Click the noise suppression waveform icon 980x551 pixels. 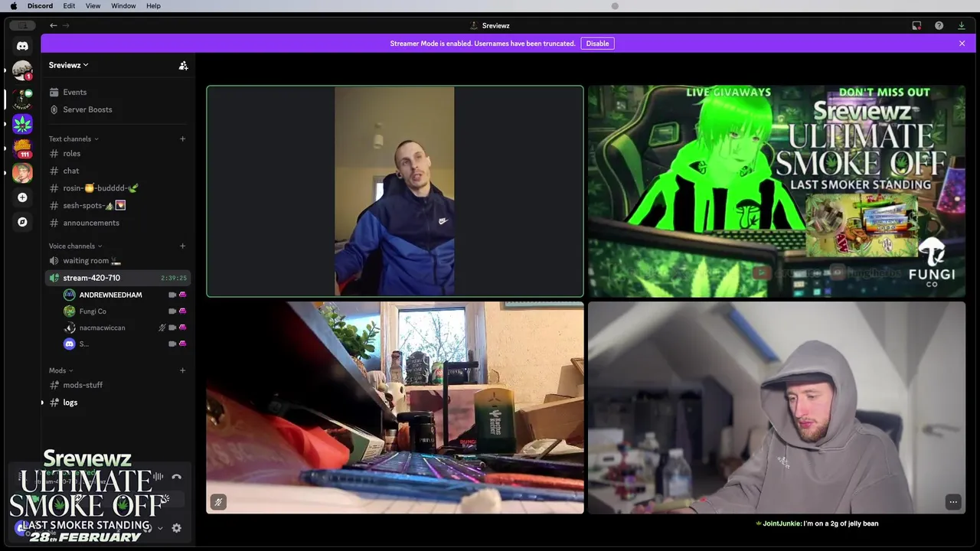pyautogui.click(x=158, y=477)
